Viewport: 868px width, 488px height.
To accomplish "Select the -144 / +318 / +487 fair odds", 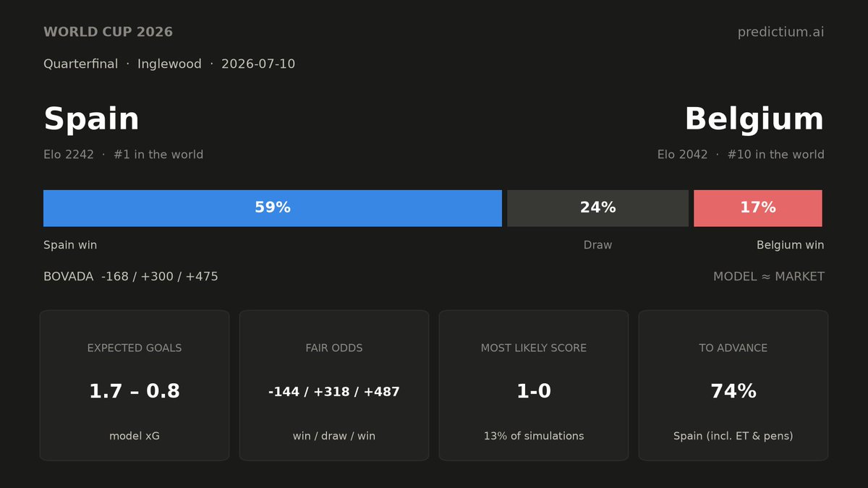I will pos(334,392).
